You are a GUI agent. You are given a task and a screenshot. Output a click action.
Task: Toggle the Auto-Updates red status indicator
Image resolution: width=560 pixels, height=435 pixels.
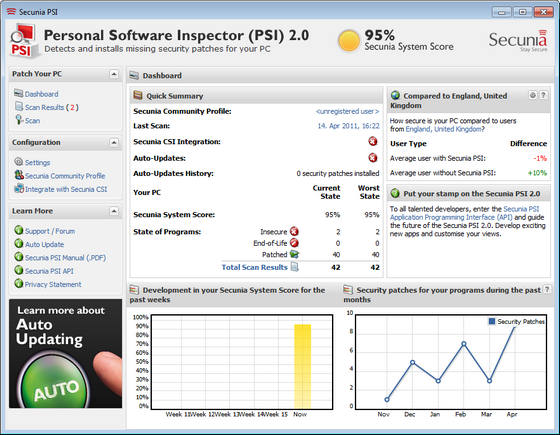pos(373,158)
